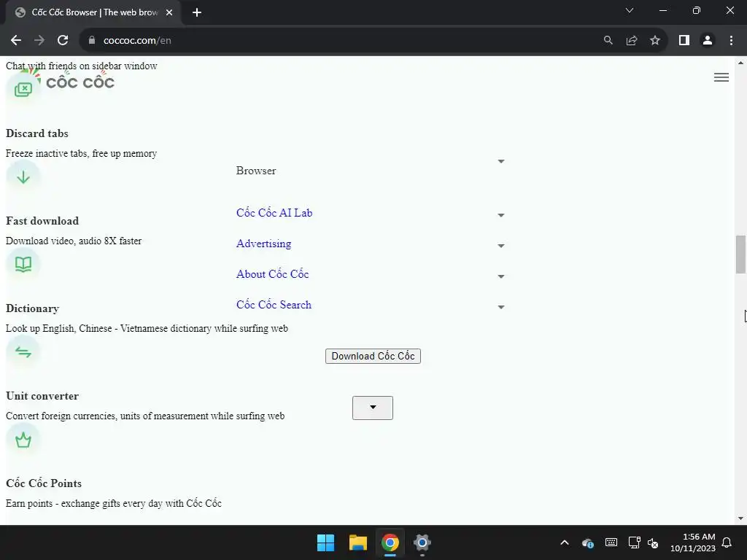This screenshot has width=747, height=560.
Task: Click the Download Cốc Cốc button
Action: [x=373, y=356]
